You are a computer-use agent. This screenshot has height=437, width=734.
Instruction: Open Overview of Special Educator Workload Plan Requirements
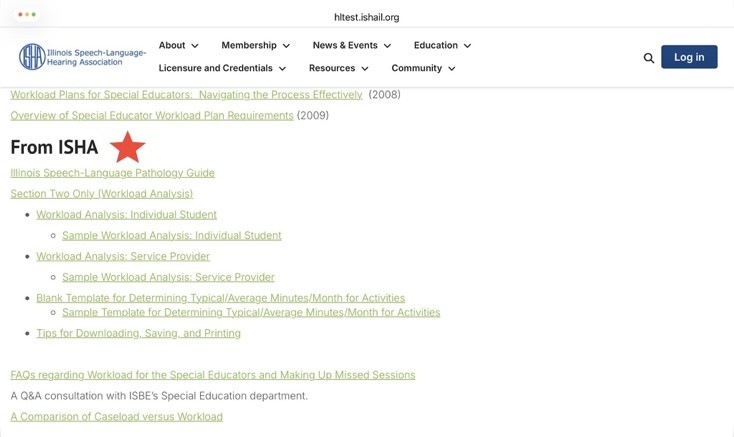click(152, 116)
